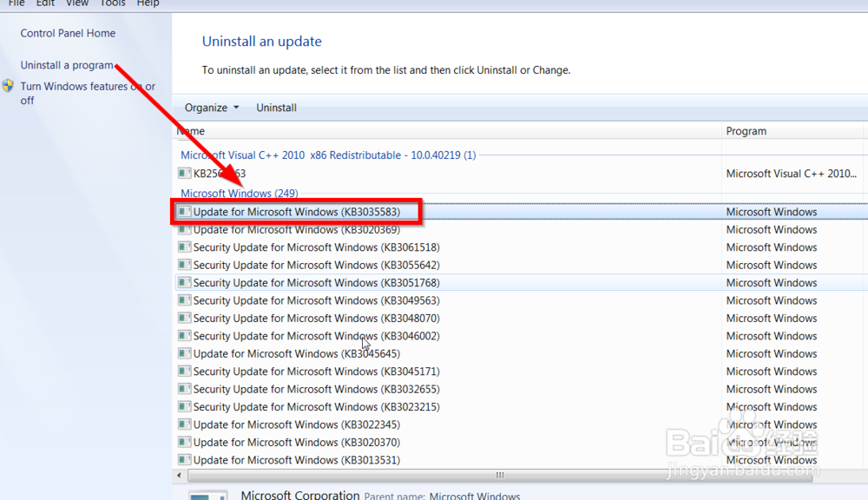Viewport: 868px width, 500px height.
Task: Open the View menu
Action: click(x=76, y=3)
